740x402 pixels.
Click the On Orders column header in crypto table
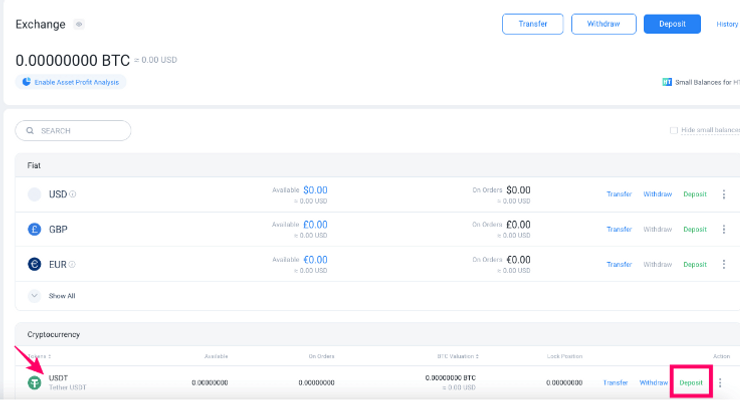321,356
